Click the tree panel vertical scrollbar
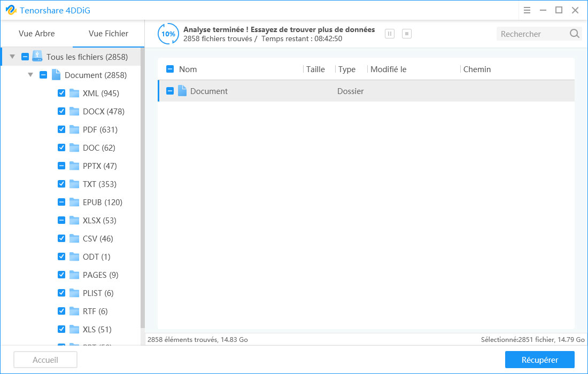 (143, 188)
